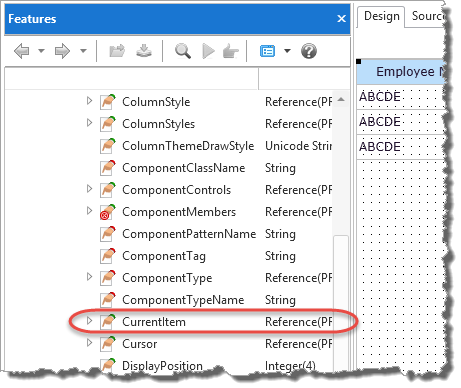Click the features list scrollbar up arrow
Screen dimensions: 461x388
point(341,100)
